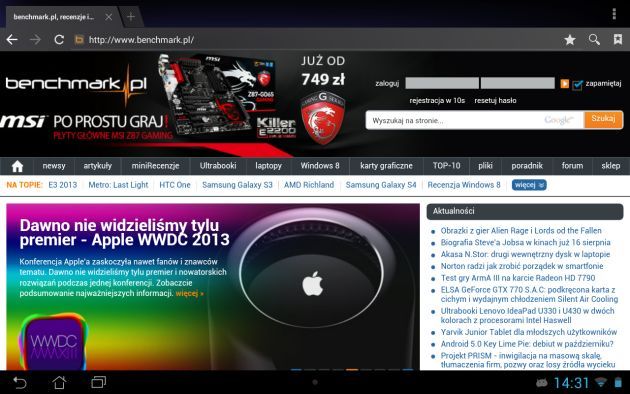Click the Wyszukaj na stronie search field

[475, 120]
